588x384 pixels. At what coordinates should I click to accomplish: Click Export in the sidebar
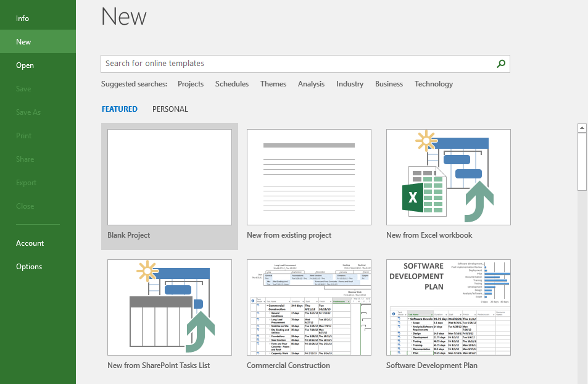pyautogui.click(x=38, y=182)
